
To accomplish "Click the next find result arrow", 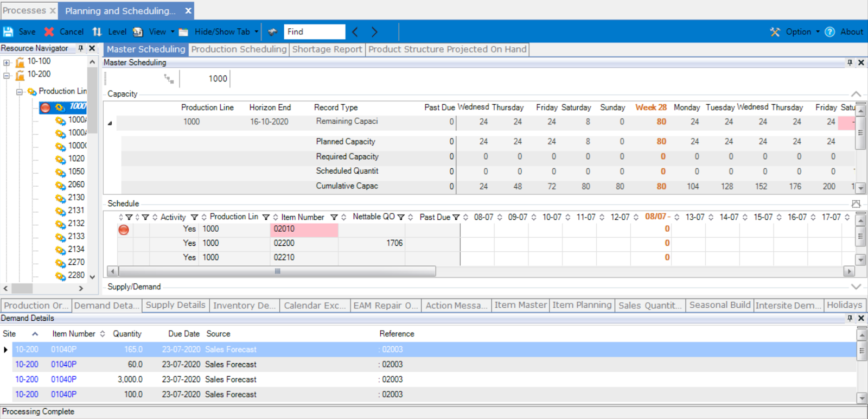I will (374, 32).
